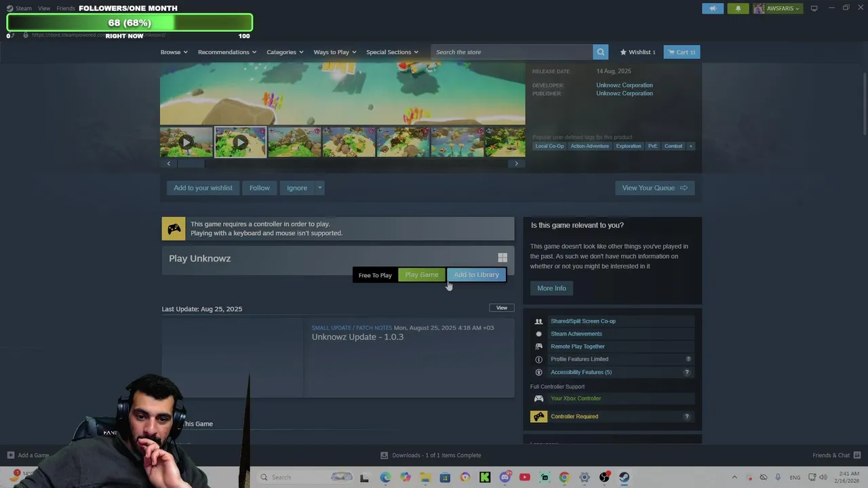Open the arrow dropdown next to Ignore
This screenshot has height=488, width=868.
(319, 188)
